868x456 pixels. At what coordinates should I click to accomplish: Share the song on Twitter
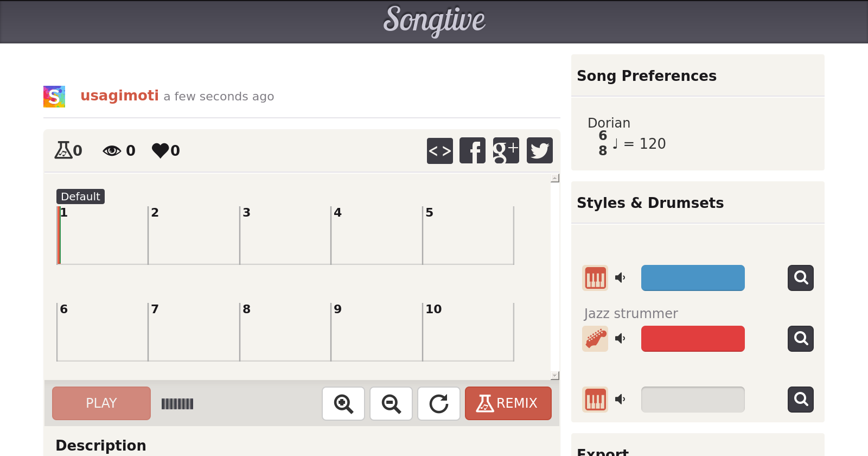pos(539,150)
